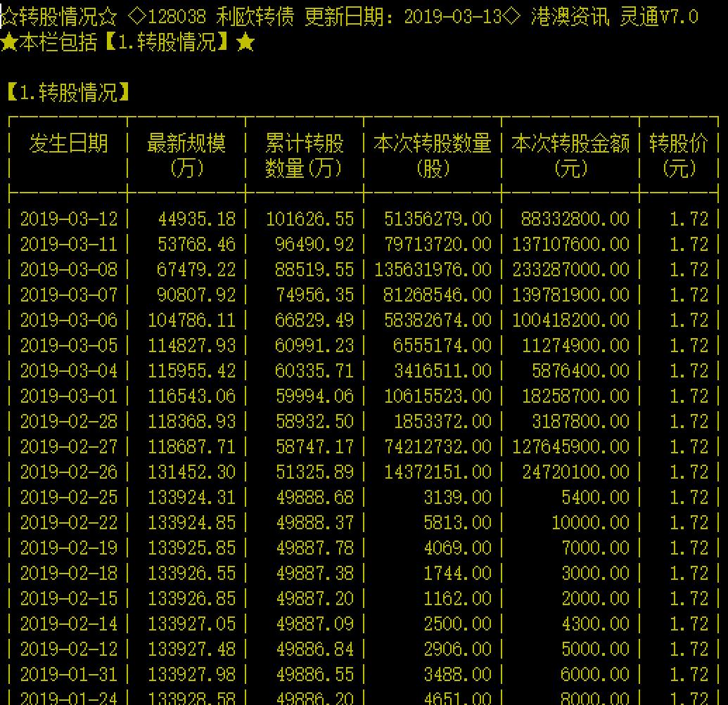Select the date cell 2019-02-25
The image size is (728, 705).
tap(69, 497)
